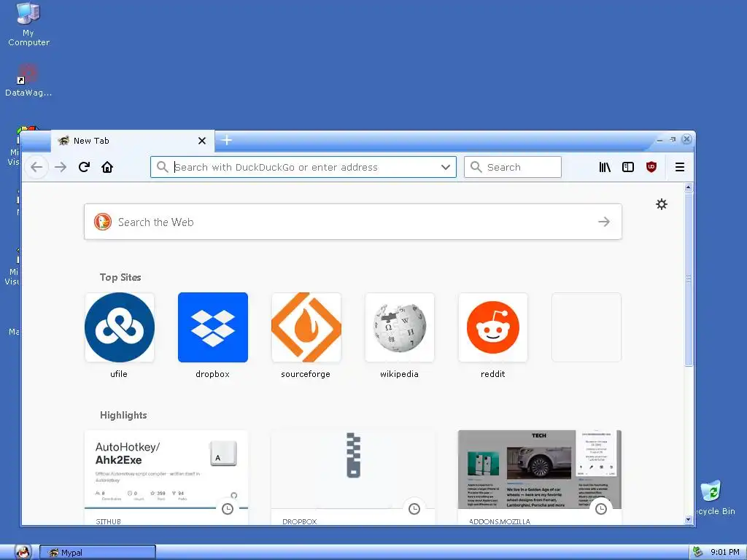747x560 pixels.
Task: Click the reddit label text
Action: tap(492, 374)
